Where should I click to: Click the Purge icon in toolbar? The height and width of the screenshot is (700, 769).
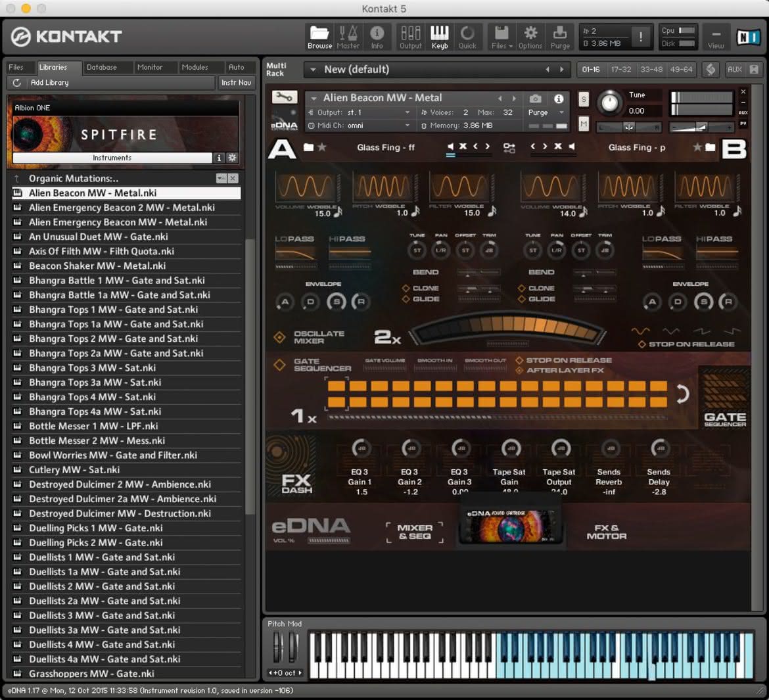559,37
